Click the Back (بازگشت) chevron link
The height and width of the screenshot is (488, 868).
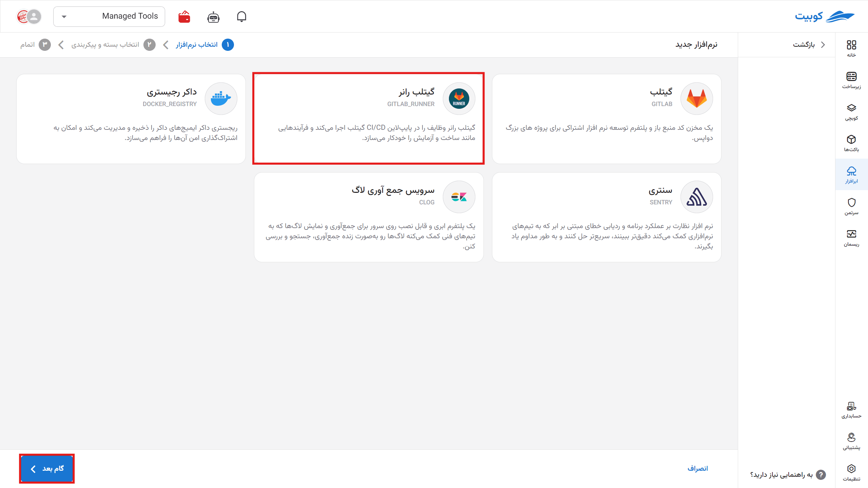[809, 45]
